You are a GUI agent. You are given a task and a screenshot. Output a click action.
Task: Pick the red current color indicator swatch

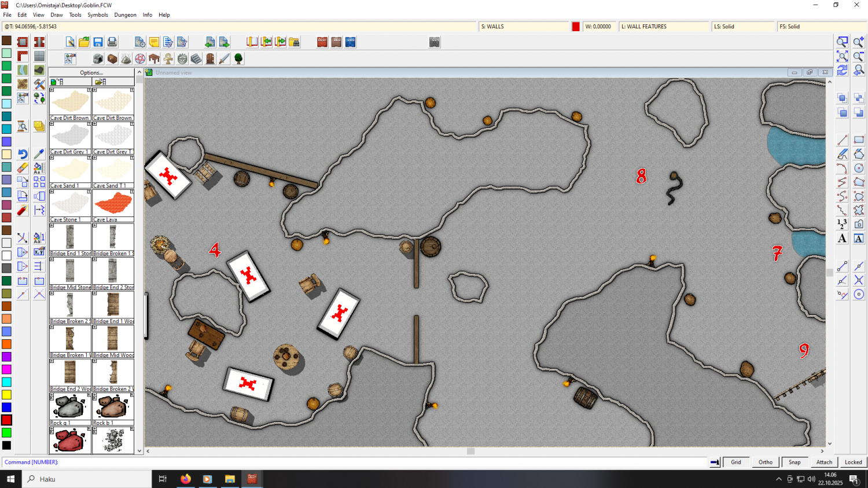[x=576, y=27]
